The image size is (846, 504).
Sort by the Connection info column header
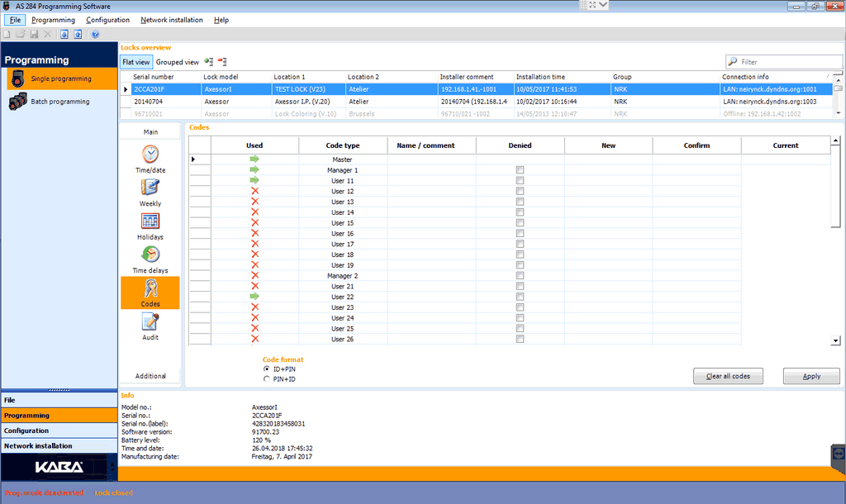(776, 77)
